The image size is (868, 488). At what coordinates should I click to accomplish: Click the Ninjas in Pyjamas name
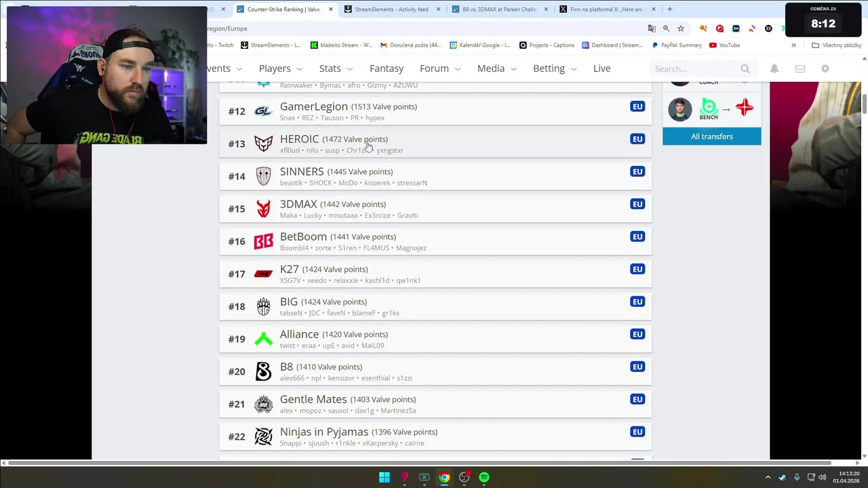pyautogui.click(x=324, y=432)
